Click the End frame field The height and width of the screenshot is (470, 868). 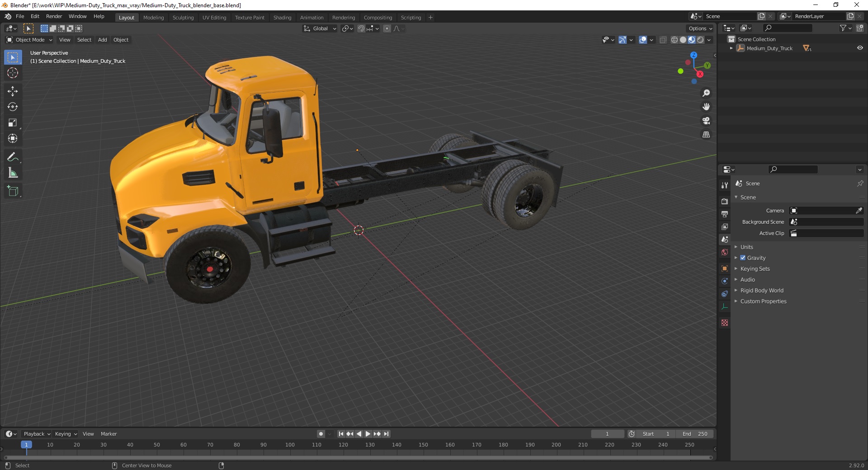[695, 434]
